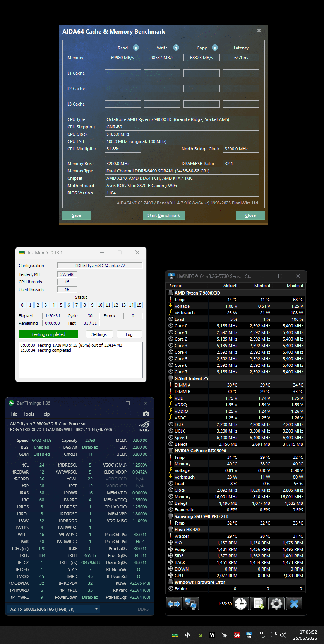Click the green Testing completed button

click(48, 334)
